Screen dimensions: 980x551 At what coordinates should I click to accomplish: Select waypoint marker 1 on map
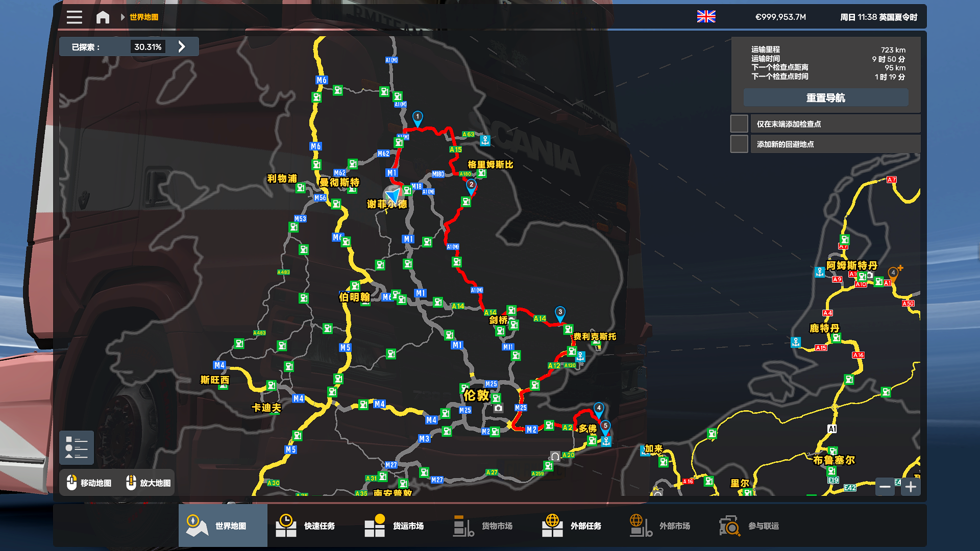tap(418, 118)
